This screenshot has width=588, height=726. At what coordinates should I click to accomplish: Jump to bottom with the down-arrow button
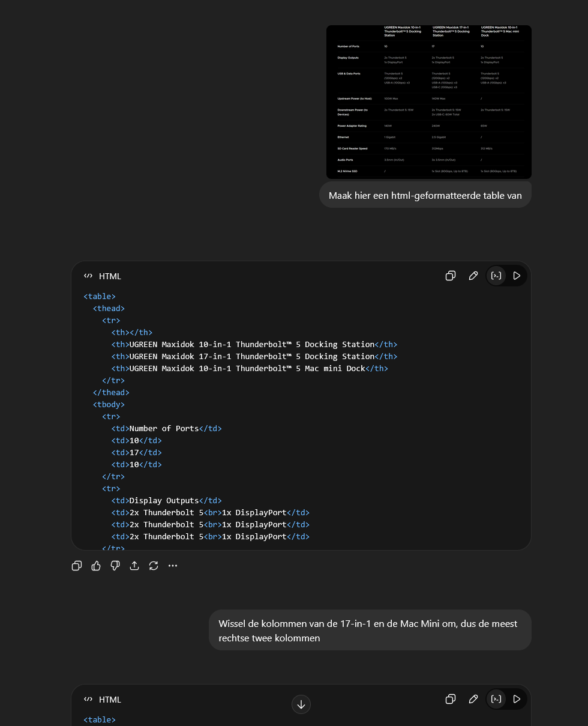[x=301, y=704]
